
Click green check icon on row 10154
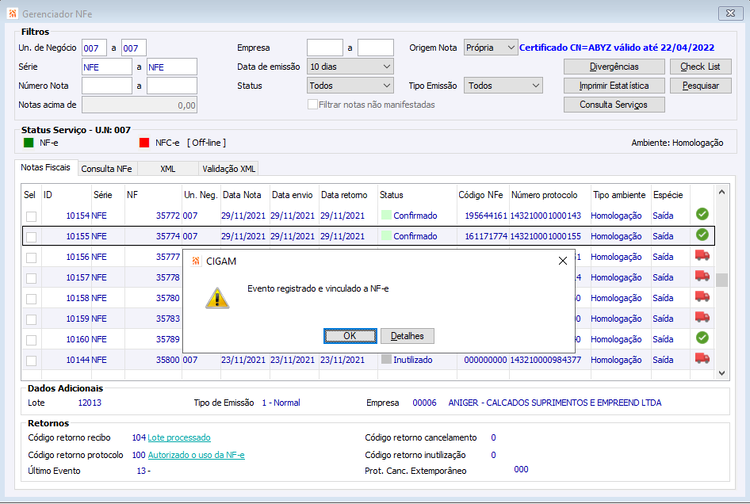pyautogui.click(x=702, y=214)
